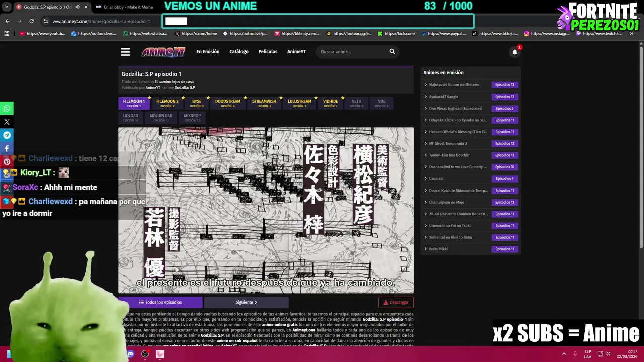This screenshot has width=644, height=362.
Task: Open the hamburger menu on AnimeYT
Action: pyautogui.click(x=125, y=52)
